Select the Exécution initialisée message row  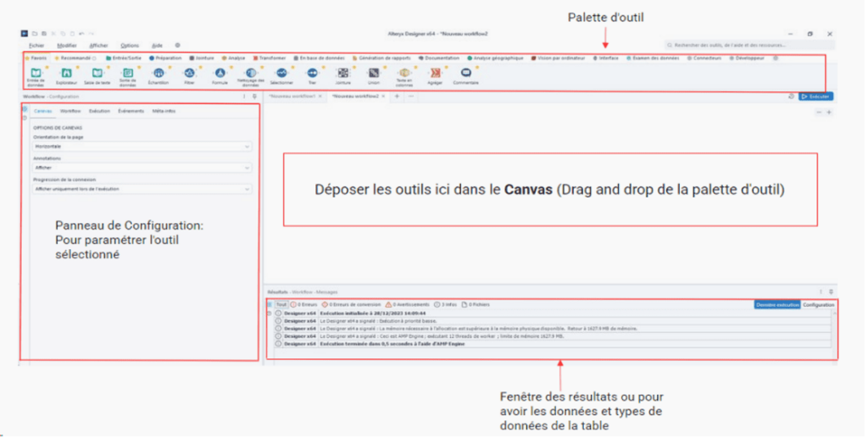tap(553, 313)
